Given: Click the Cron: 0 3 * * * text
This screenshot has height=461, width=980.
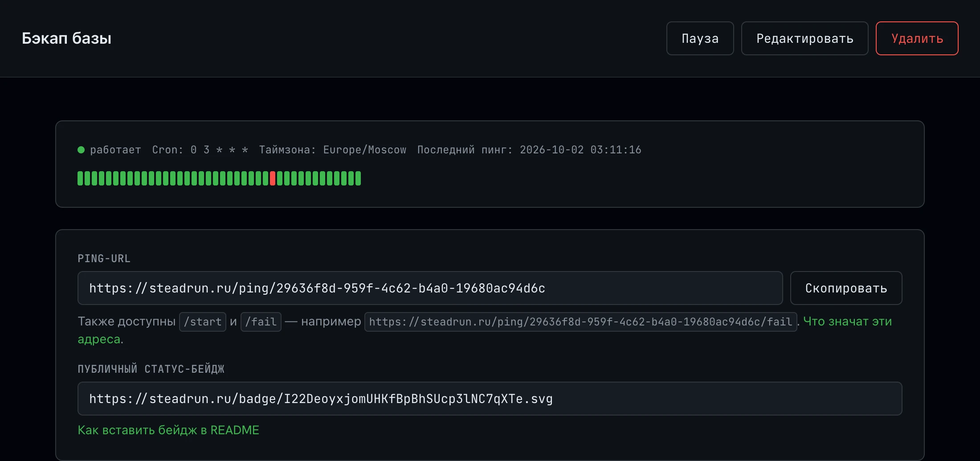Looking at the screenshot, I should coord(200,150).
